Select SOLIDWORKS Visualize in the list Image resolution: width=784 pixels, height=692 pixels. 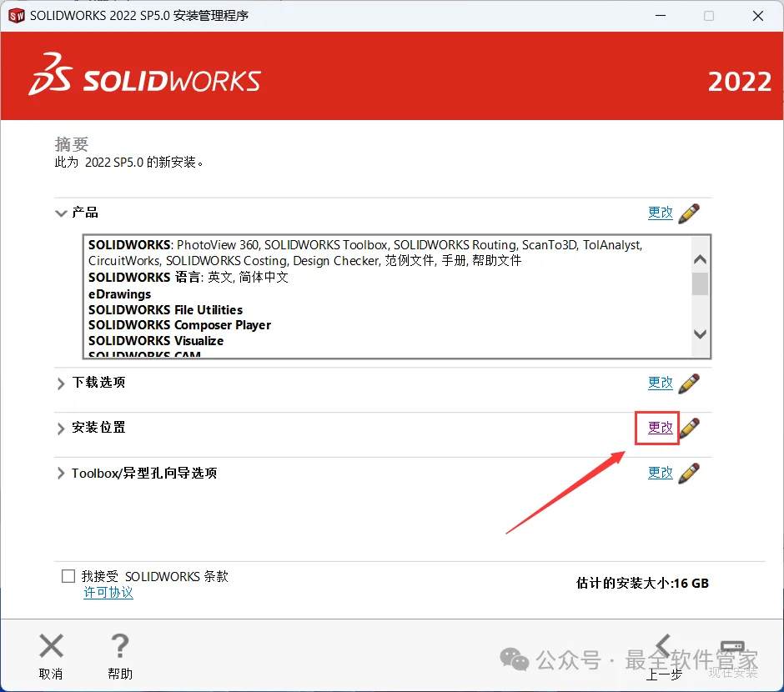(x=156, y=341)
